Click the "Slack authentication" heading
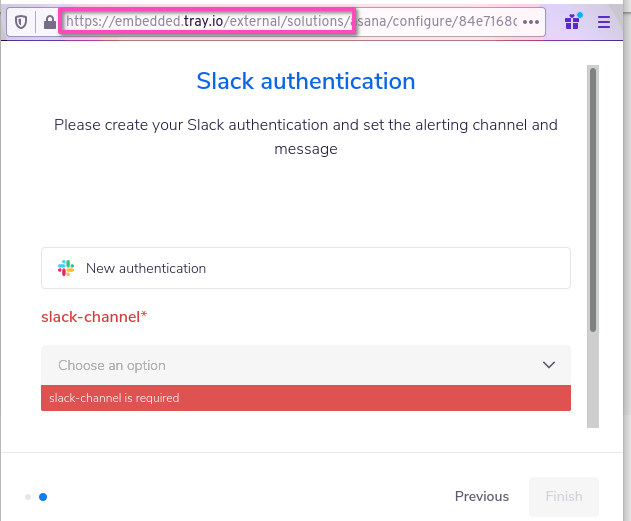 (305, 81)
